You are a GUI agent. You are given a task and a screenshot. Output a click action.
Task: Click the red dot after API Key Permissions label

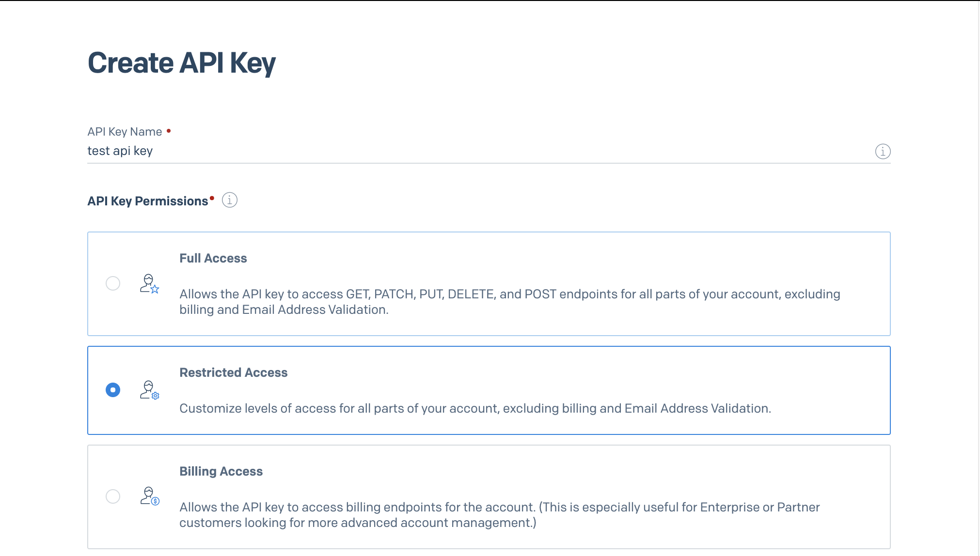pos(211,198)
